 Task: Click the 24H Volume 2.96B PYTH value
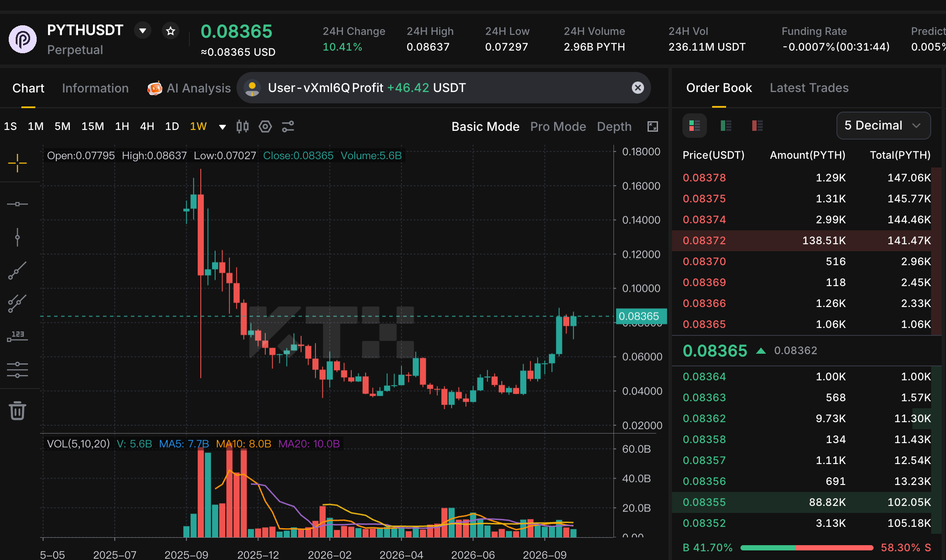point(594,47)
